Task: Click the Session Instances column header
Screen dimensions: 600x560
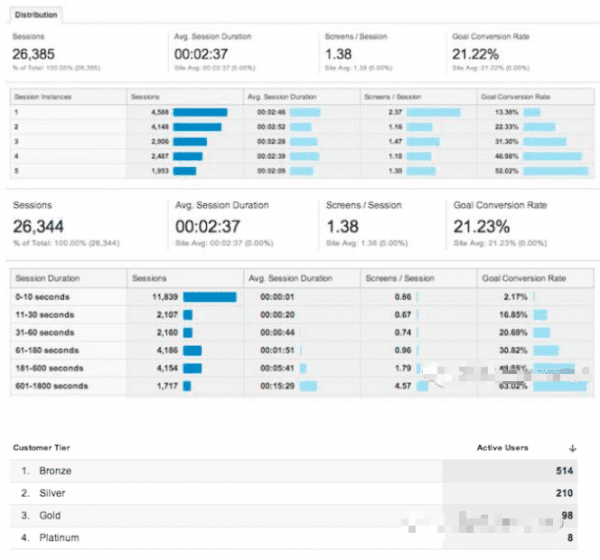Action: (43, 97)
